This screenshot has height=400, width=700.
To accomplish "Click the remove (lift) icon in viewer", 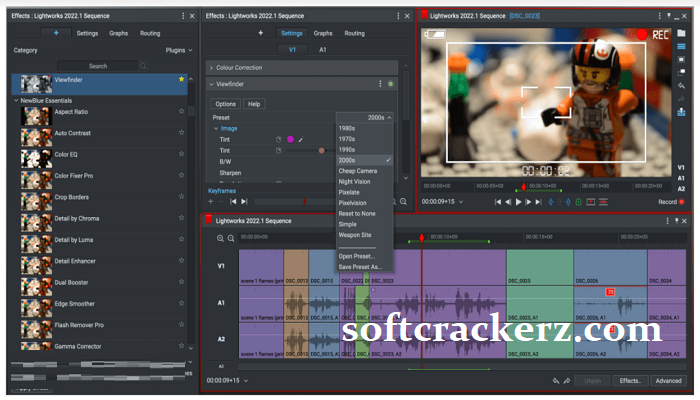I will pos(591,202).
